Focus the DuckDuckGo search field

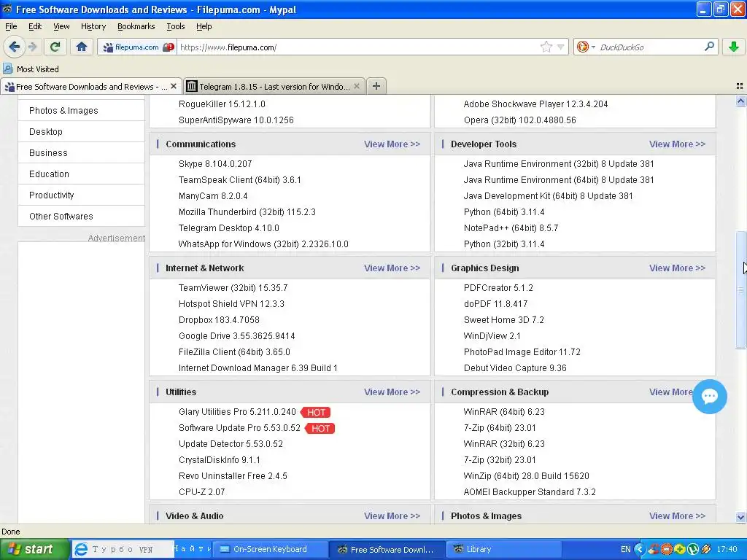coord(649,47)
